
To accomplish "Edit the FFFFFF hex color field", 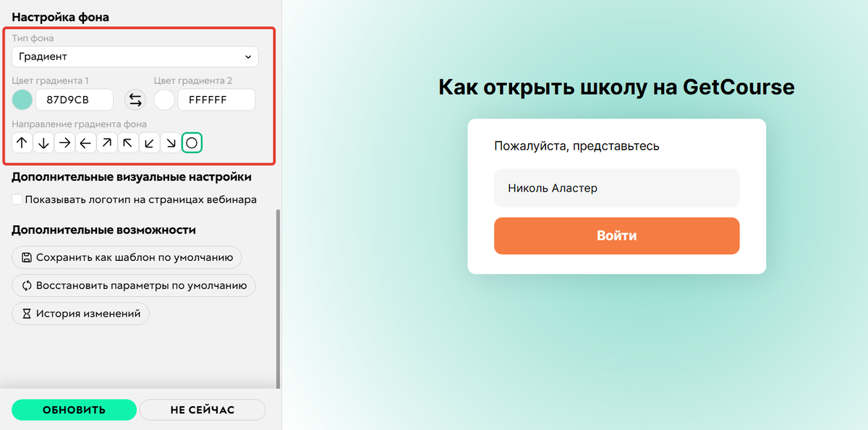I will [216, 100].
